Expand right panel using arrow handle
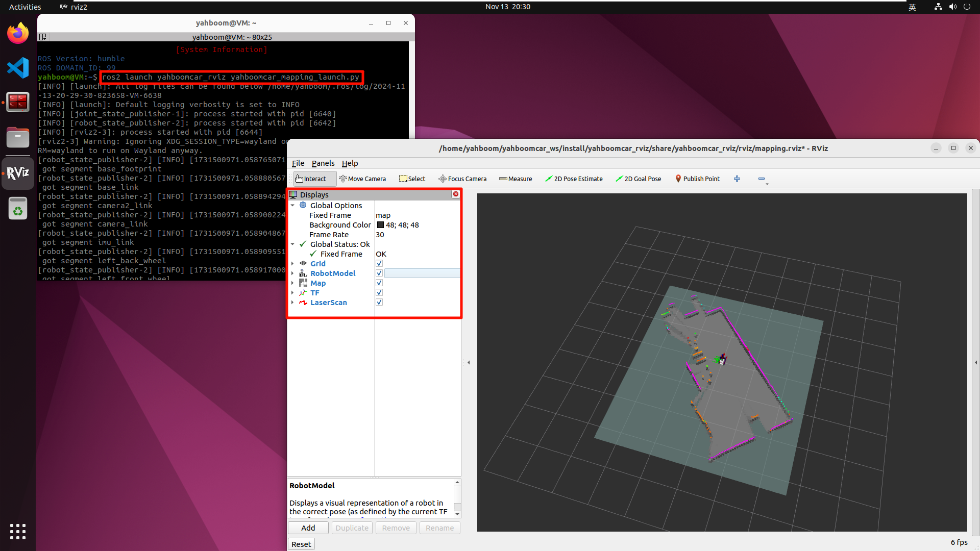The height and width of the screenshot is (551, 980). (x=976, y=362)
